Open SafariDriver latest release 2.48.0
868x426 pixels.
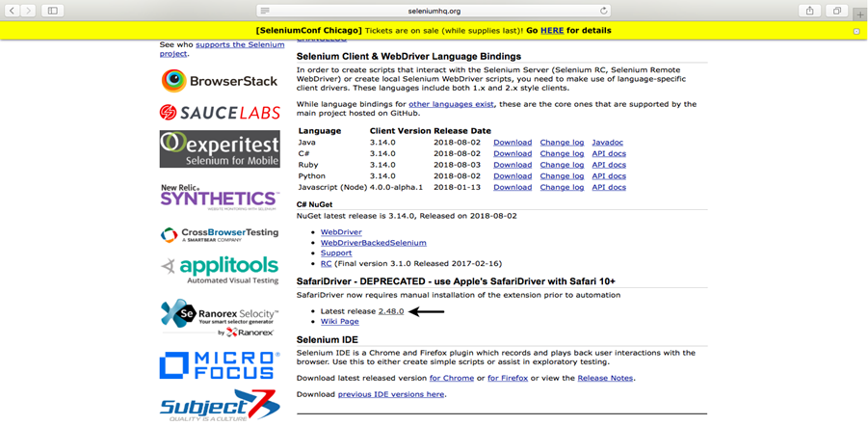click(391, 311)
